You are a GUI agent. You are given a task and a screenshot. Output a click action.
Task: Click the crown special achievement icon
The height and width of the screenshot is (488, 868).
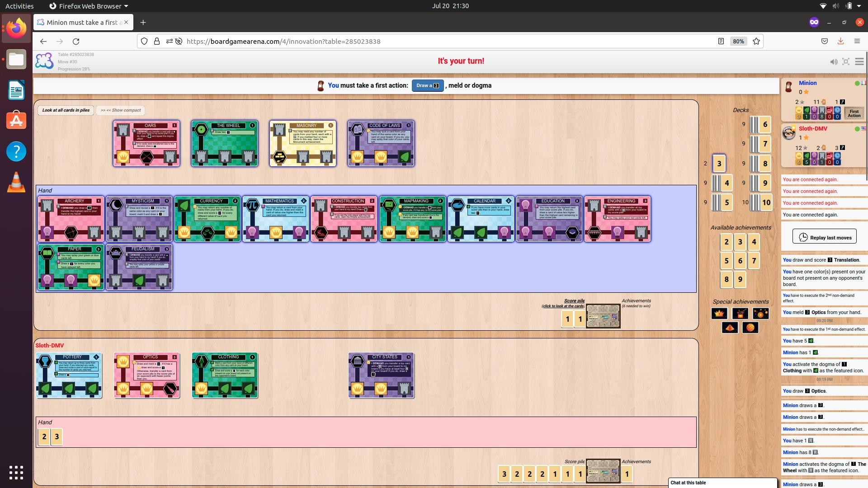(x=719, y=313)
